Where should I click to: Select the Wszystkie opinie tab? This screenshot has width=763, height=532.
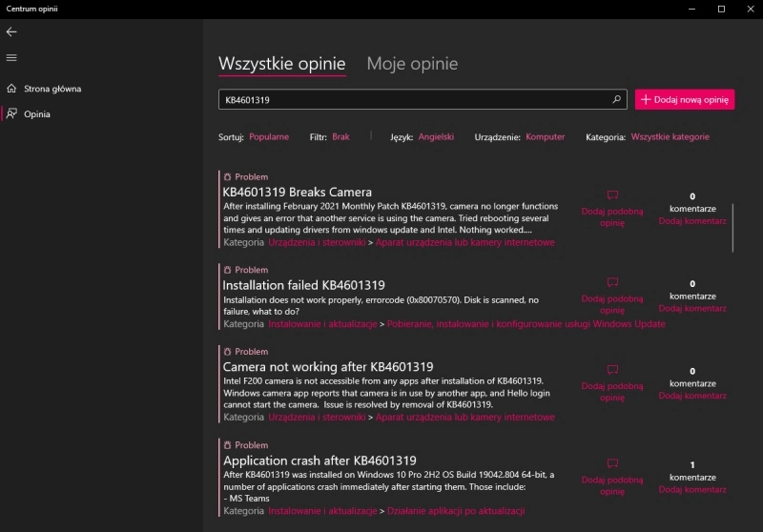281,64
